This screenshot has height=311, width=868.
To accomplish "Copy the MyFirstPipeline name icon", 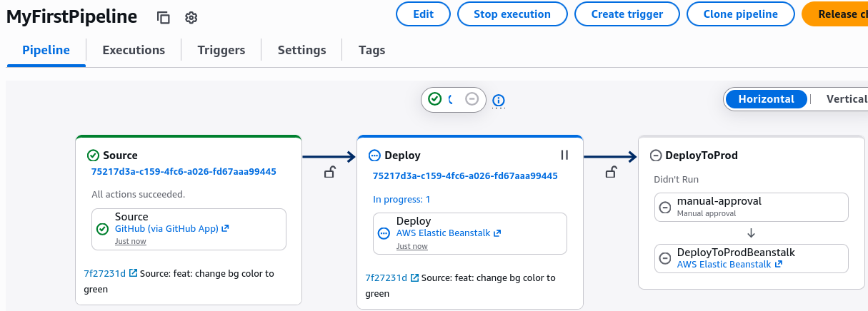I will coord(164,17).
